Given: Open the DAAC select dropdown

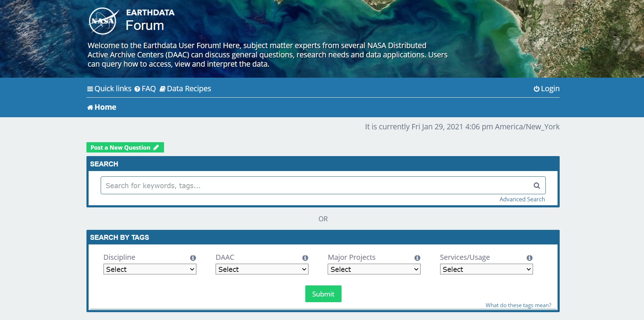Looking at the screenshot, I should tap(262, 269).
